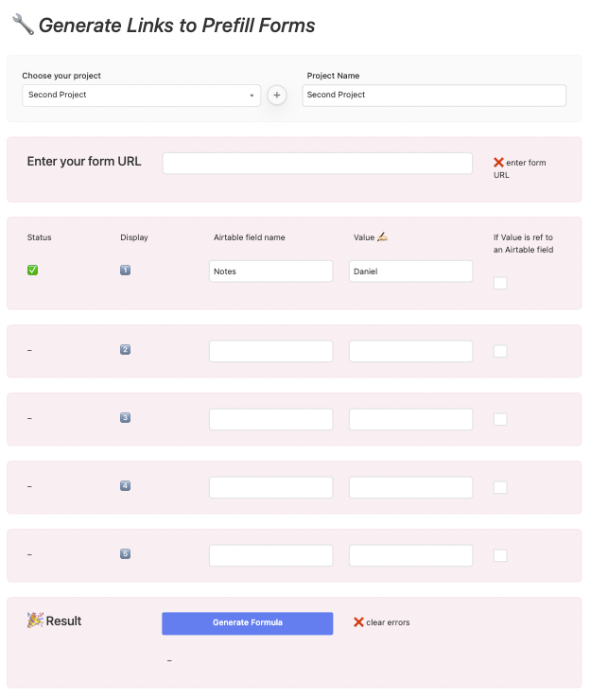Image resolution: width=591 pixels, height=700 pixels.
Task: Click the red X clear errors icon
Action: click(x=358, y=622)
